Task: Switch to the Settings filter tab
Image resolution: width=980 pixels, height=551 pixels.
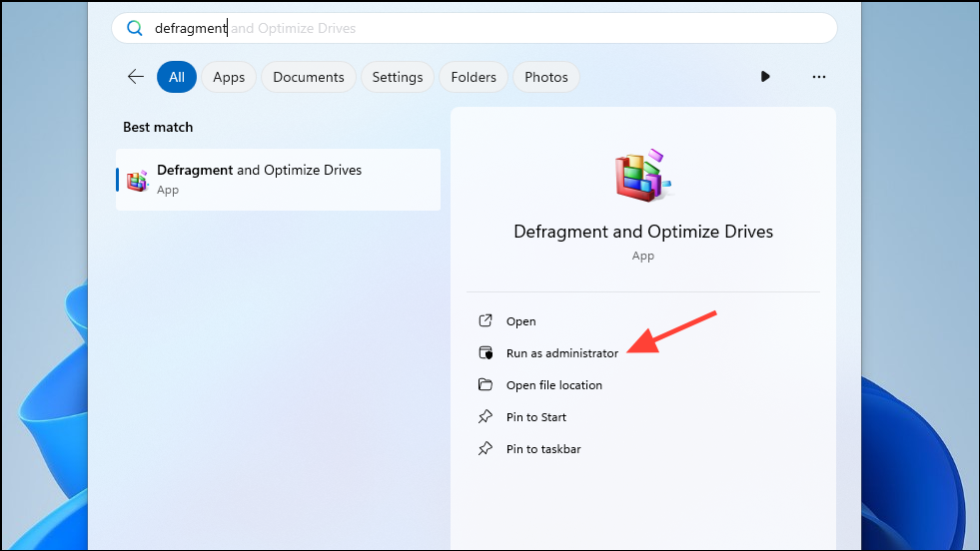Action: click(x=398, y=77)
